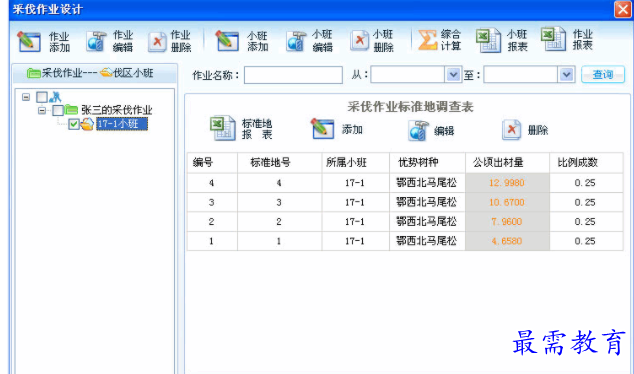Click the 添加 icon in survey table panel
634x374 pixels.
(322, 129)
